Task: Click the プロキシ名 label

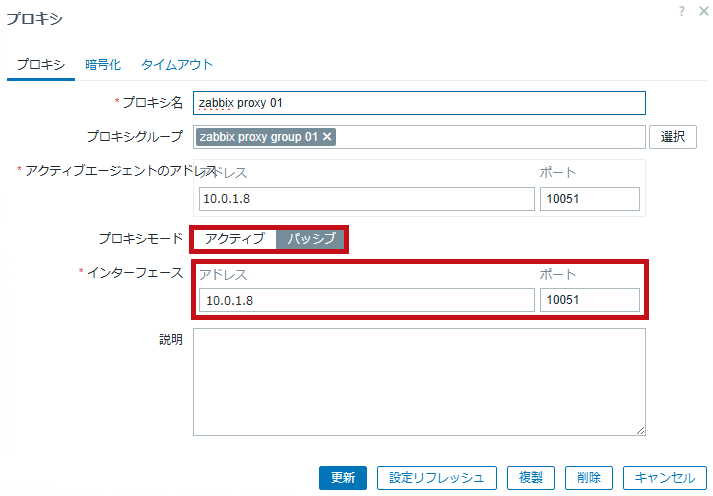Action: pyautogui.click(x=153, y=103)
